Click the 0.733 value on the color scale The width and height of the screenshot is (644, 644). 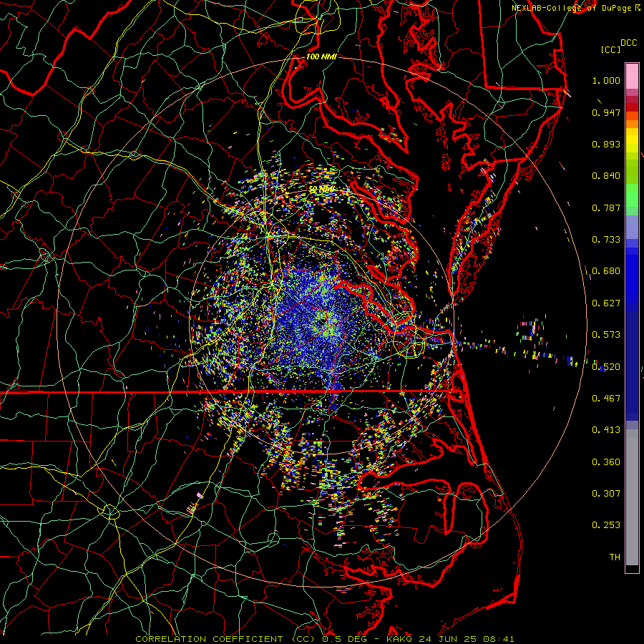tap(606, 240)
